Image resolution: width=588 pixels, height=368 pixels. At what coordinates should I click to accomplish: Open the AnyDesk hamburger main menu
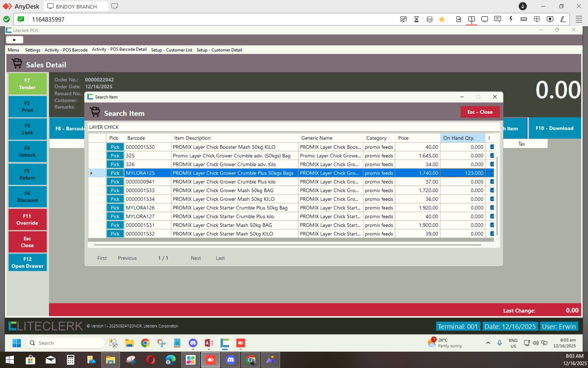[x=579, y=19]
